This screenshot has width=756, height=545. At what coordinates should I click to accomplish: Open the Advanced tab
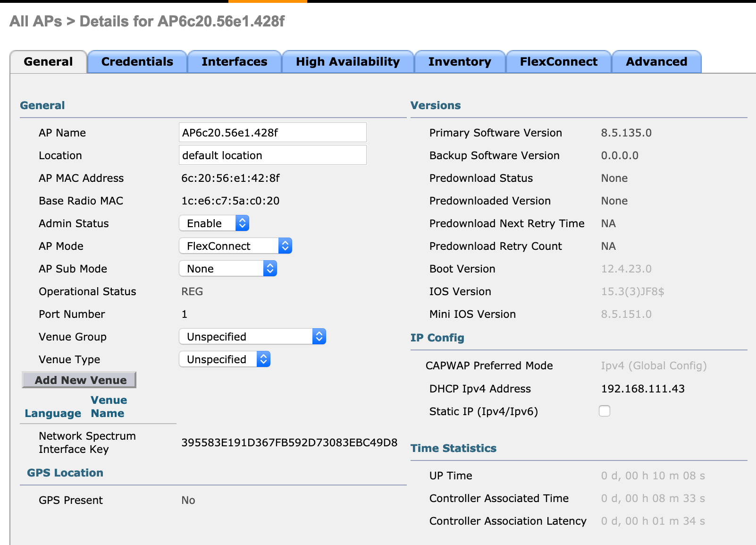[x=656, y=61]
